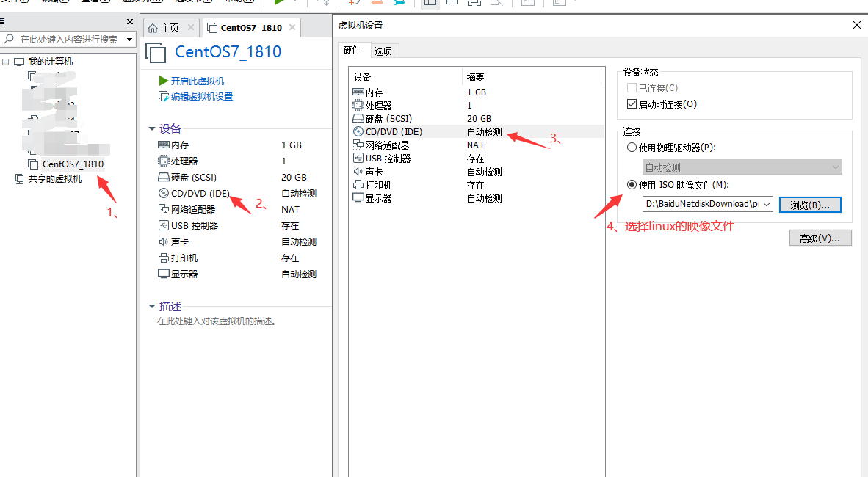Click the 内存 icon in the VM summary pane

click(163, 145)
